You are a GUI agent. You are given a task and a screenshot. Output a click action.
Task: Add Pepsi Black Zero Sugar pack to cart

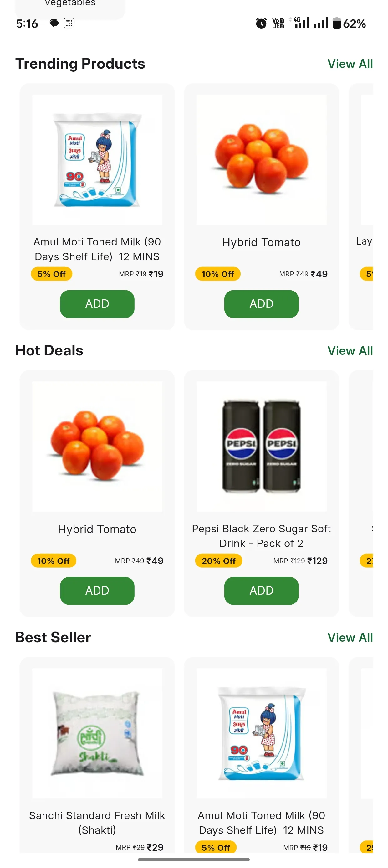[261, 591]
